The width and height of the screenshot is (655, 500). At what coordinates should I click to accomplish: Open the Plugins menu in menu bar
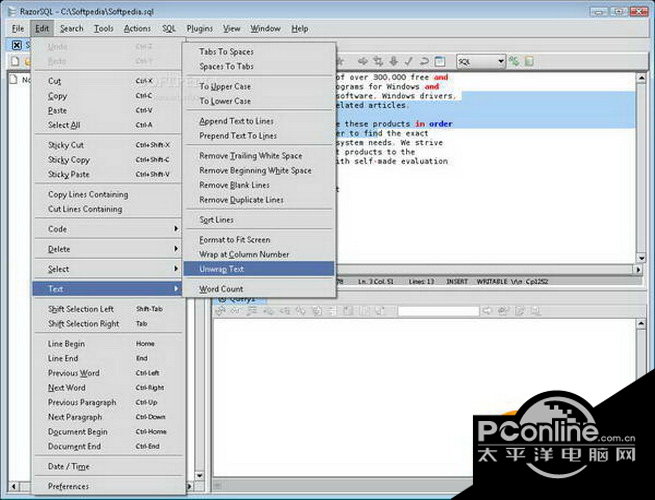pos(201,29)
